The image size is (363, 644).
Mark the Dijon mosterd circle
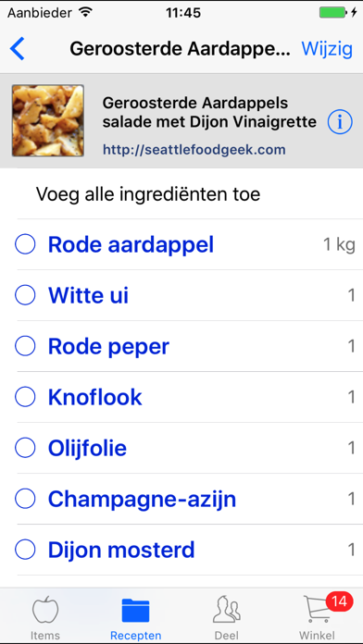point(25,550)
